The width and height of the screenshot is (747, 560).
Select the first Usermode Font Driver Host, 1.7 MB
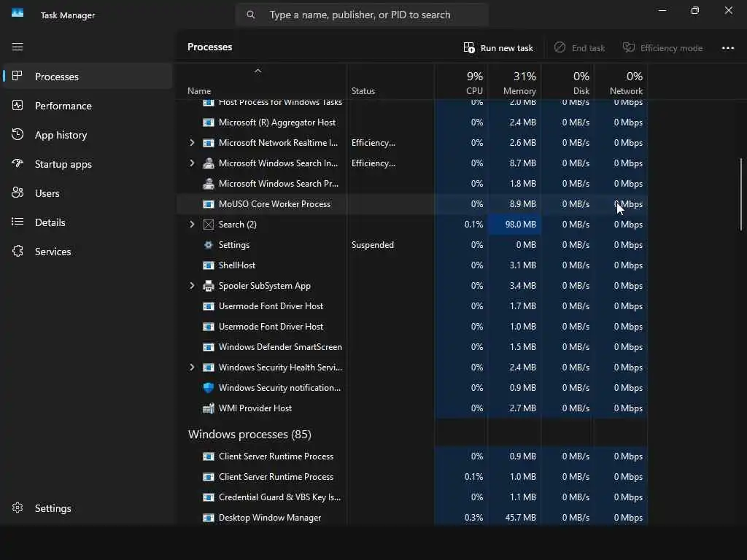pos(412,306)
